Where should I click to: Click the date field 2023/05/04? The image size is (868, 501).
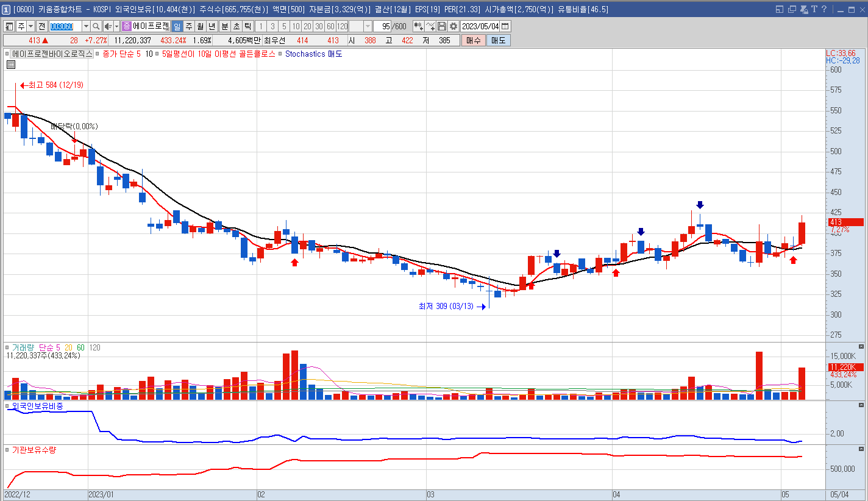point(480,26)
